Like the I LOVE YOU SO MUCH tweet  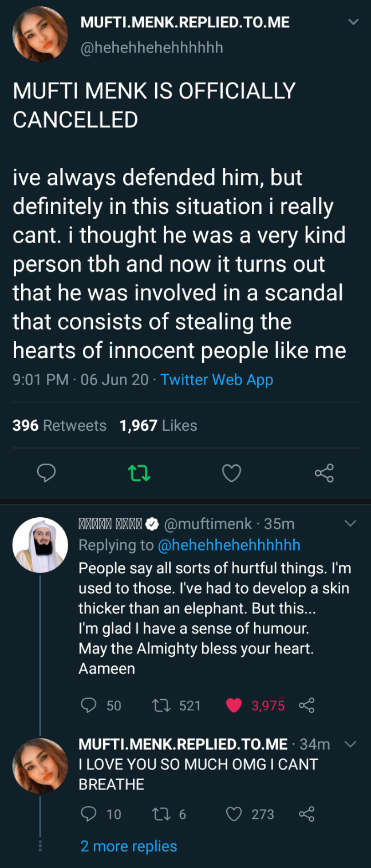pos(234,814)
